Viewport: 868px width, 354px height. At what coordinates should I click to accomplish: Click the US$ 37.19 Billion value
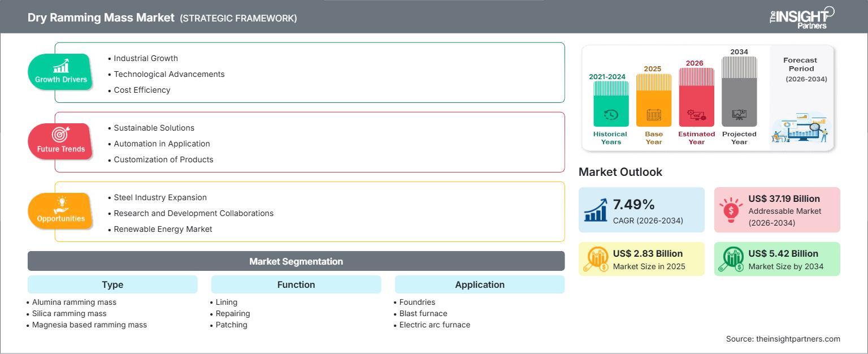tap(784, 198)
